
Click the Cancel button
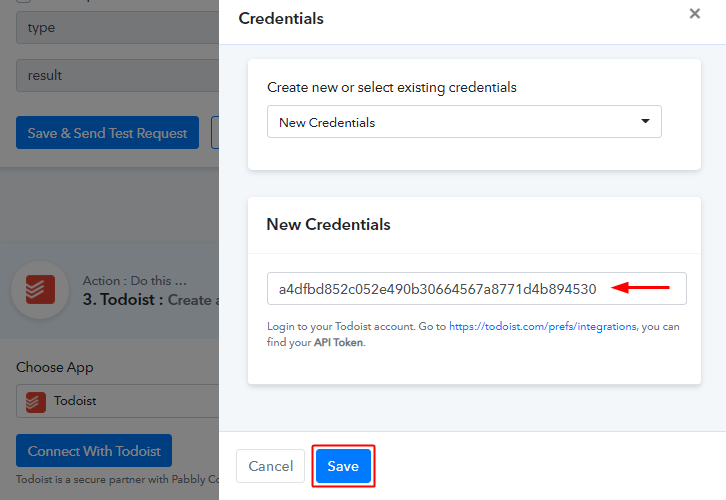(x=270, y=466)
